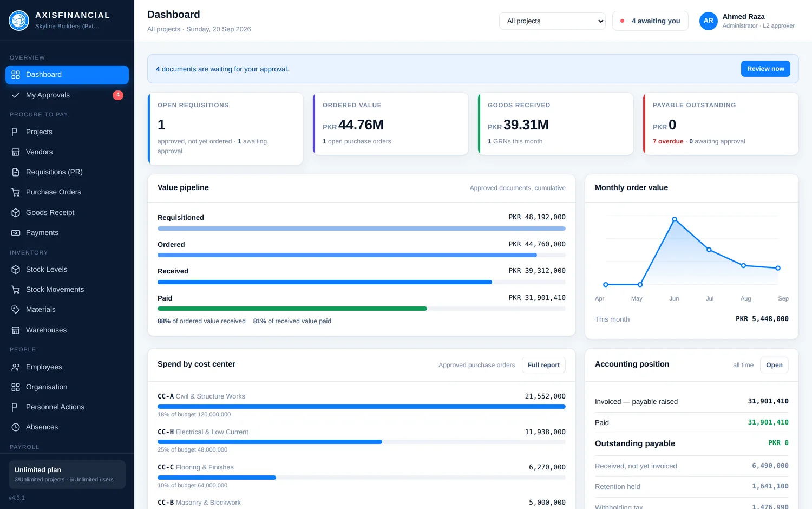Click the Projects flag icon

pyautogui.click(x=16, y=132)
